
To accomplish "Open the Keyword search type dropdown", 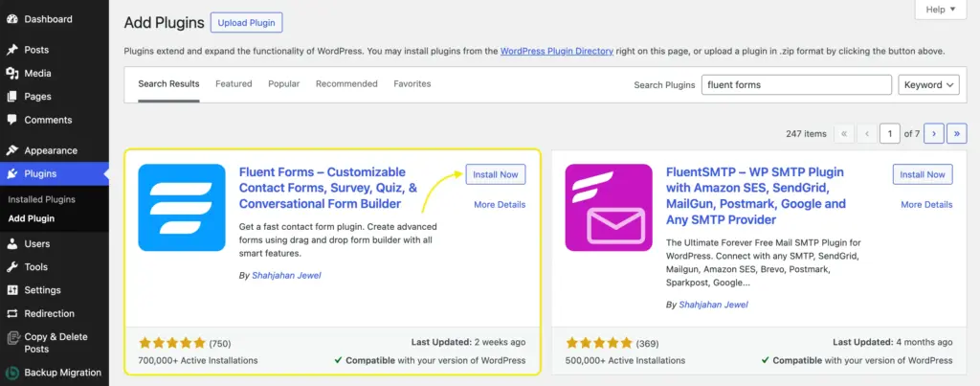I will coord(928,85).
